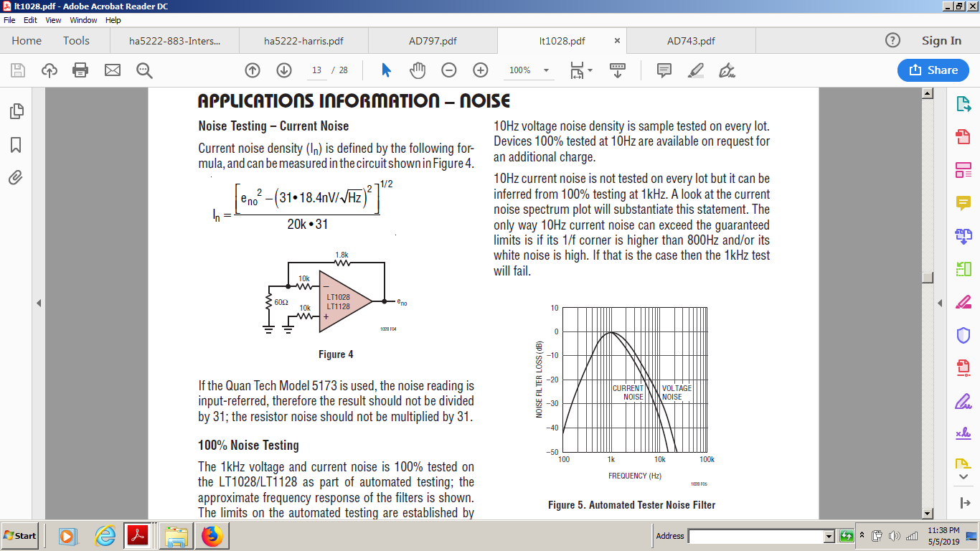Image resolution: width=980 pixels, height=551 pixels.
Task: Click Sign In link
Action: (x=941, y=41)
